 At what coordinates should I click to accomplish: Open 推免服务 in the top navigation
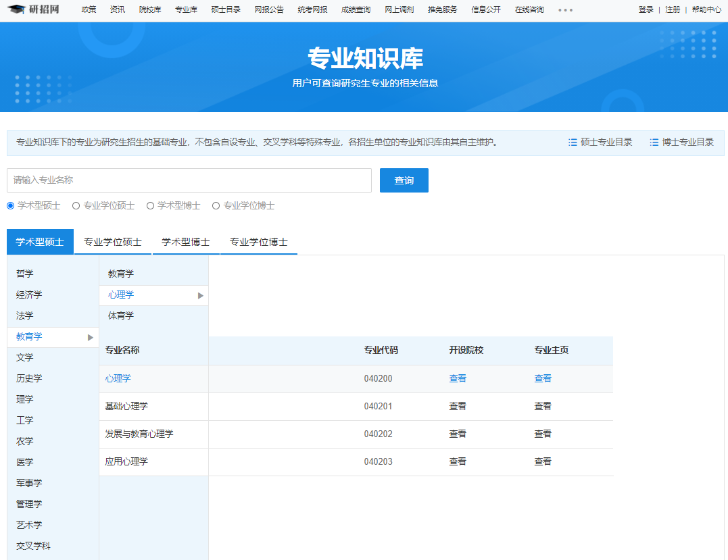443,9
